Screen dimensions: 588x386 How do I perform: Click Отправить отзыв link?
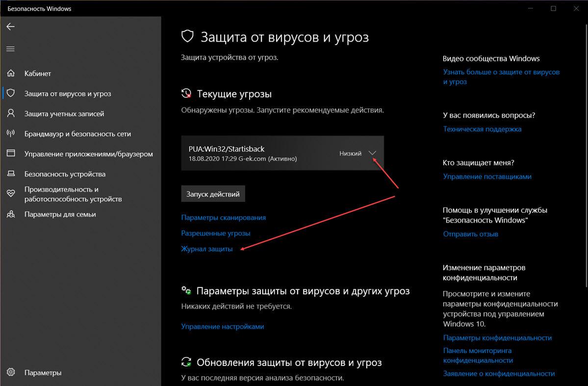[470, 234]
